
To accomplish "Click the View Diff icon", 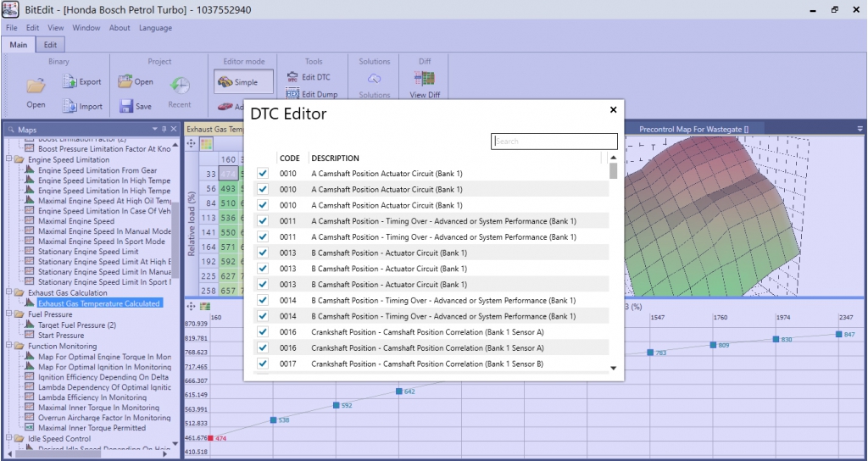I will [x=425, y=78].
